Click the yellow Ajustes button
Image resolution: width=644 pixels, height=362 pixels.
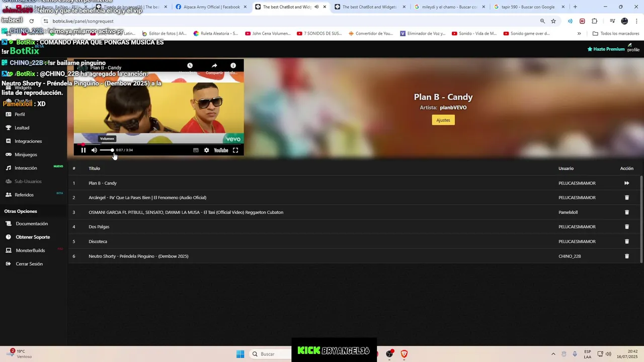(x=443, y=120)
